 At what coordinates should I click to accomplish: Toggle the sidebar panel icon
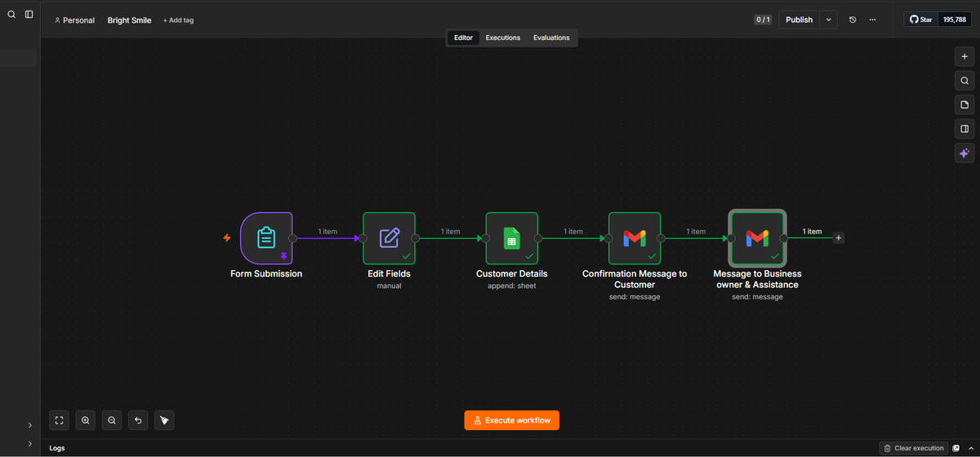click(x=29, y=14)
